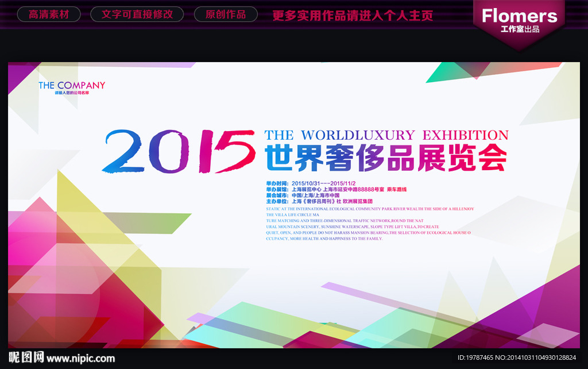Screen dimensions: 588x369
Task: Open the www.nipic.com link
Action: (80, 359)
